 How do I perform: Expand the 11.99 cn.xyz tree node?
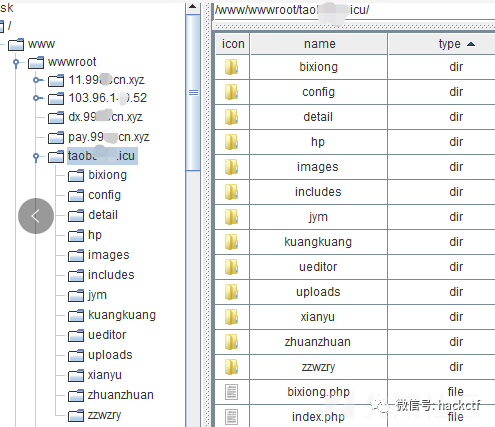(37, 80)
